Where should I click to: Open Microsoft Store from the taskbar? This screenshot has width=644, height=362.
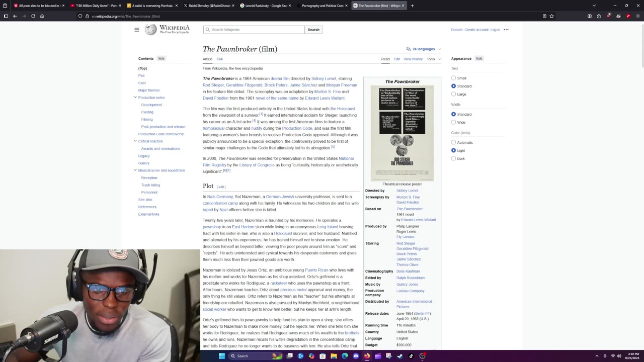(x=323, y=356)
